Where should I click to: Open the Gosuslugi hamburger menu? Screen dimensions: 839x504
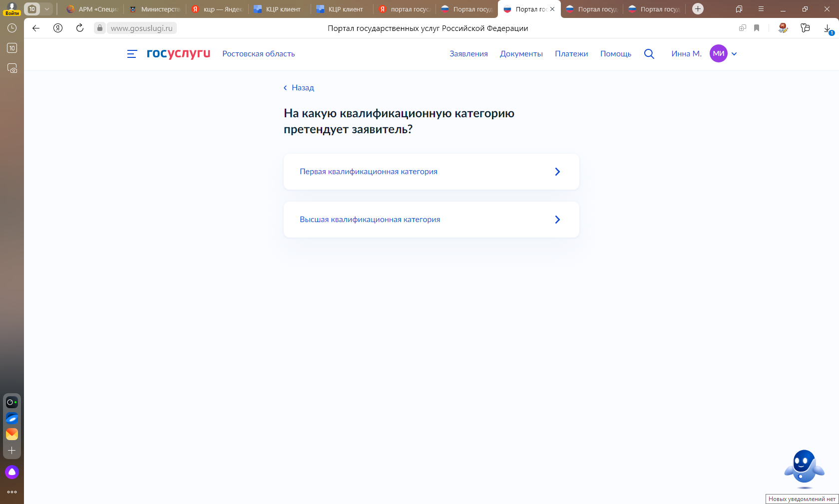coord(132,54)
